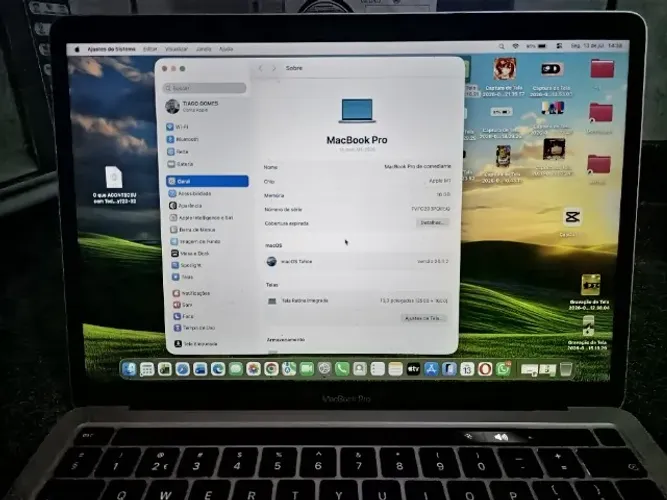Viewport: 667px width, 500px height.
Task: Open Wi-Fi settings in sidebar
Action: coord(178,127)
